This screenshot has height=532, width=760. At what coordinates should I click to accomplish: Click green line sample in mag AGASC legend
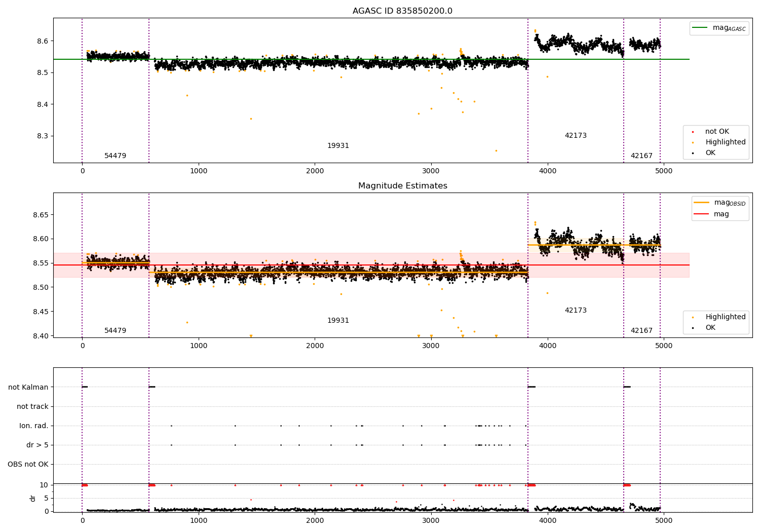point(700,28)
